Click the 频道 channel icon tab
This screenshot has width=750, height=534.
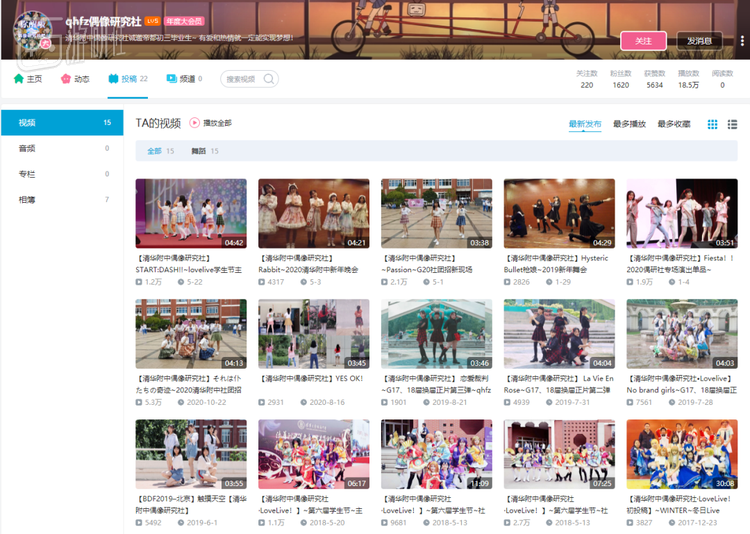point(170,79)
